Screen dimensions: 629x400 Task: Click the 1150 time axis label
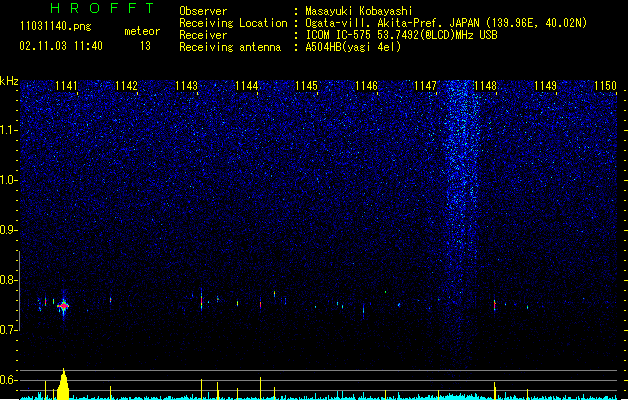pyautogui.click(x=605, y=86)
